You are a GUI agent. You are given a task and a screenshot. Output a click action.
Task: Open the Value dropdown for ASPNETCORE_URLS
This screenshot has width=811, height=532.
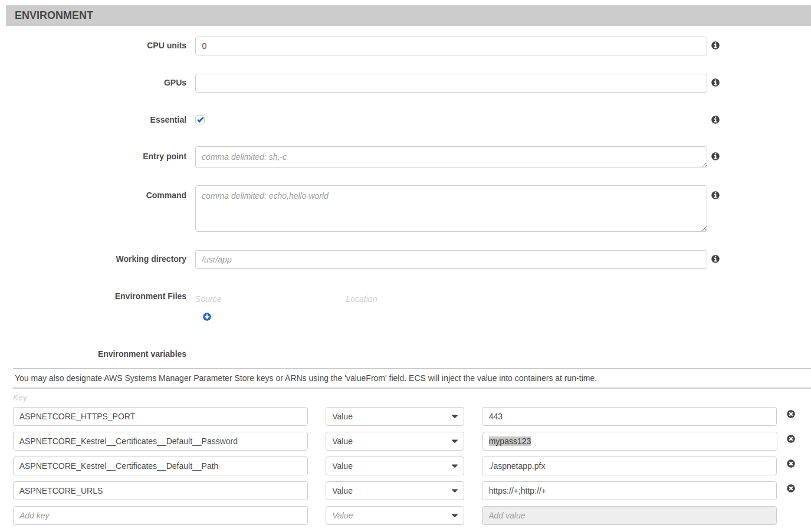point(394,490)
